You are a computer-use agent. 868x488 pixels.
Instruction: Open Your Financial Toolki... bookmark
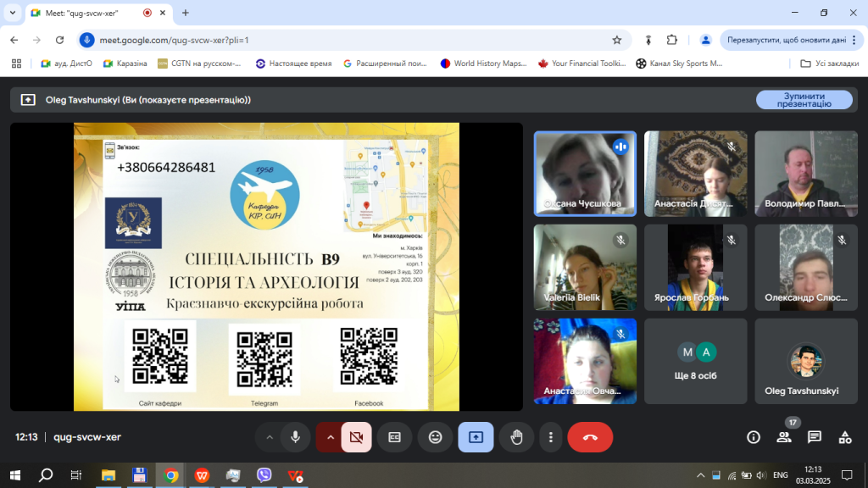pos(581,64)
